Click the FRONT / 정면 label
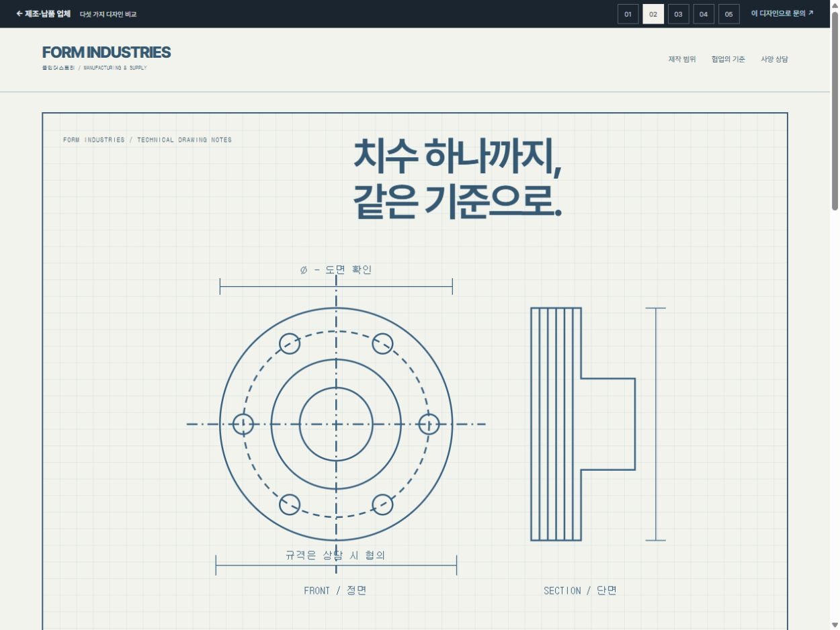 tap(335, 590)
